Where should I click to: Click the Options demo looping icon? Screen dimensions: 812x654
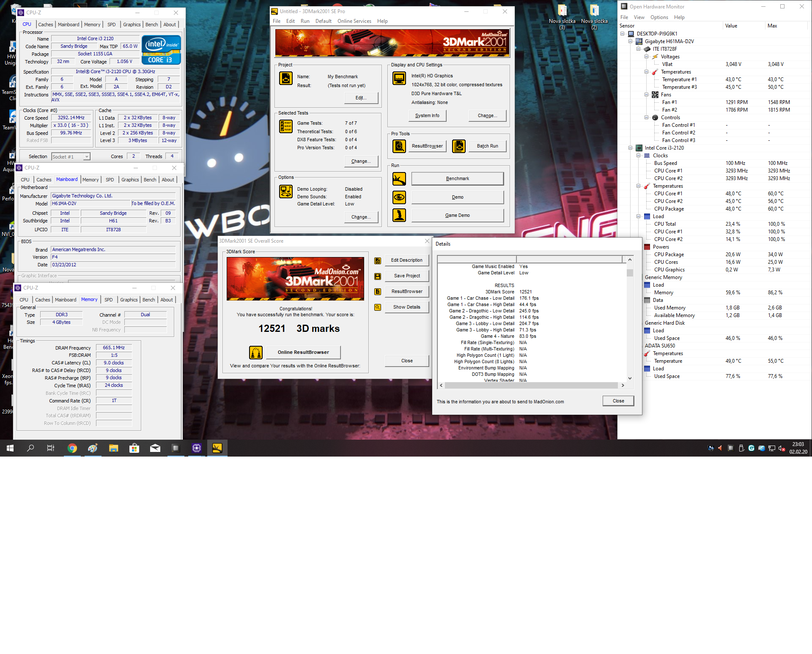point(286,192)
